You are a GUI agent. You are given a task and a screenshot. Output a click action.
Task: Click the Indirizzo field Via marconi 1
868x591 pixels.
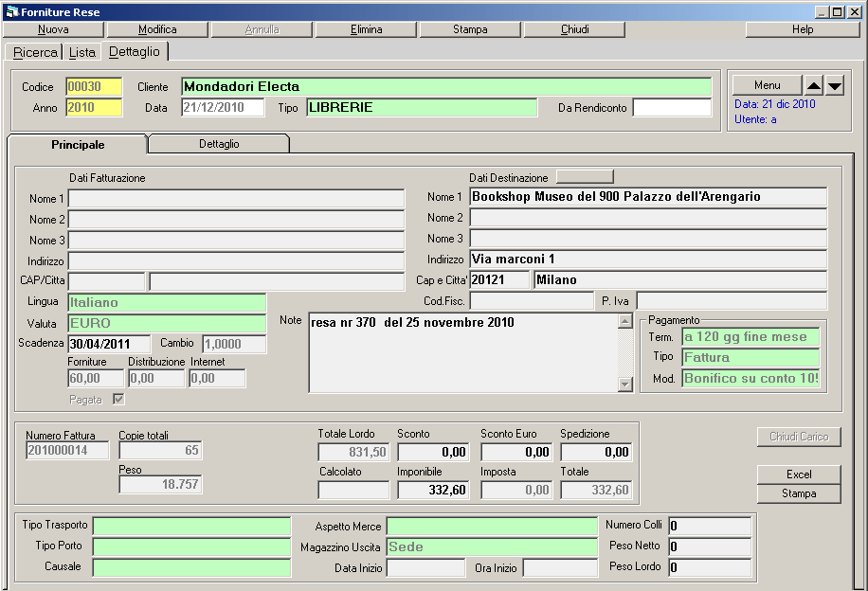[648, 259]
